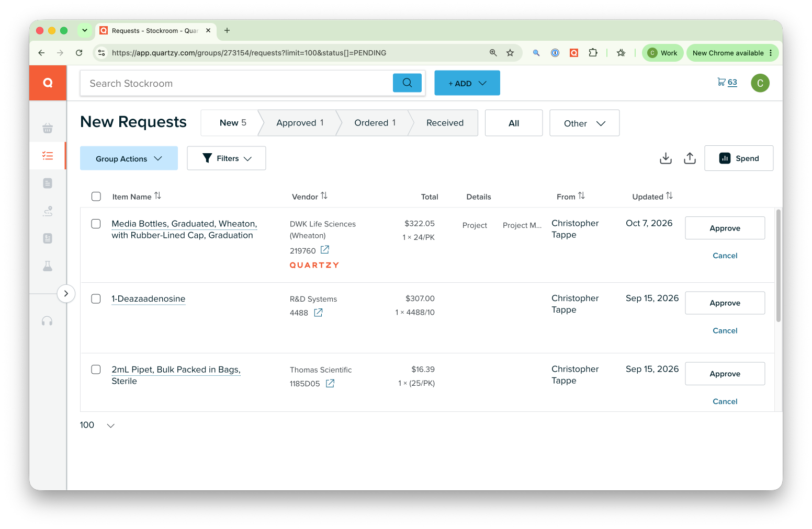812x529 pixels.
Task: Open external link for catalog 219760
Action: tap(325, 250)
